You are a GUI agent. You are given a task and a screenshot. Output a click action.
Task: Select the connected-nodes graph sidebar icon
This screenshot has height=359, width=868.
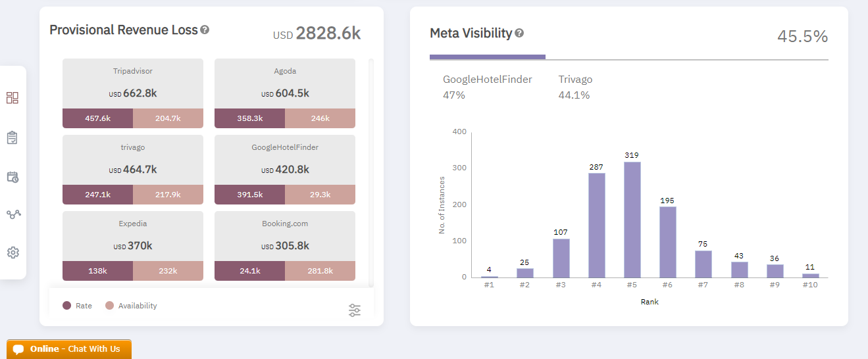(x=13, y=214)
